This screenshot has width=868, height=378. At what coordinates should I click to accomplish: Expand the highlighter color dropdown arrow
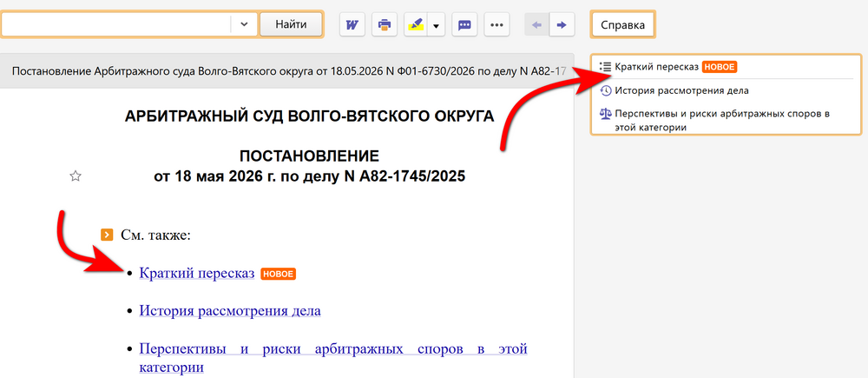pyautogui.click(x=437, y=25)
